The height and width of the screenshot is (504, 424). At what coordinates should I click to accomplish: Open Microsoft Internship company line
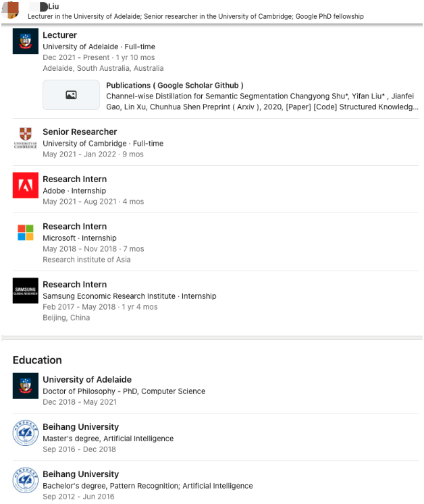click(x=80, y=238)
